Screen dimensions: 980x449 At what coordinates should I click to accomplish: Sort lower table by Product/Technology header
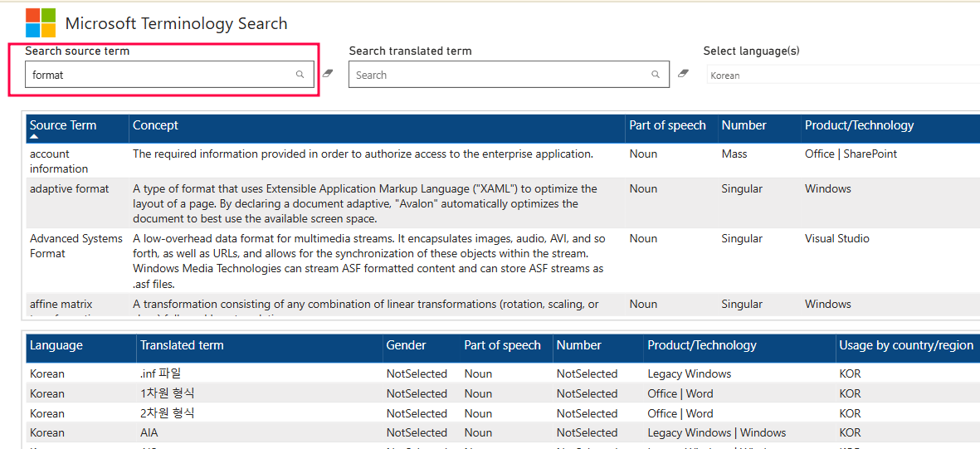702,345
